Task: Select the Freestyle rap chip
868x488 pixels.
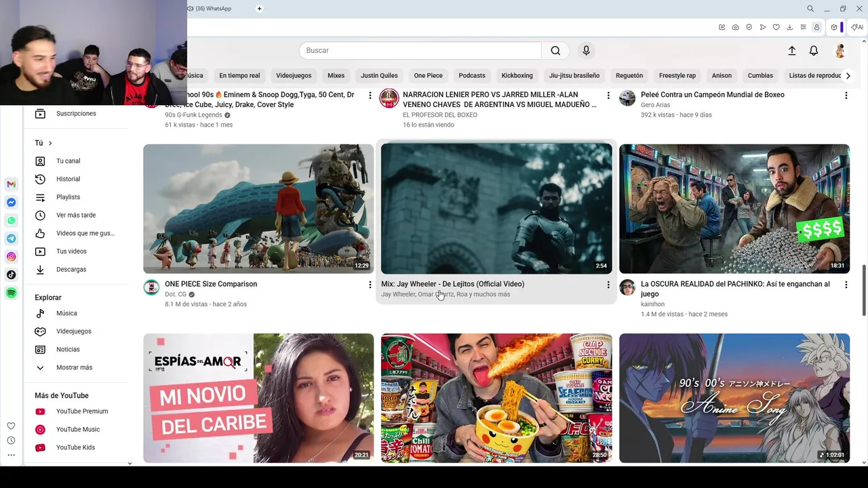Action: click(x=677, y=76)
